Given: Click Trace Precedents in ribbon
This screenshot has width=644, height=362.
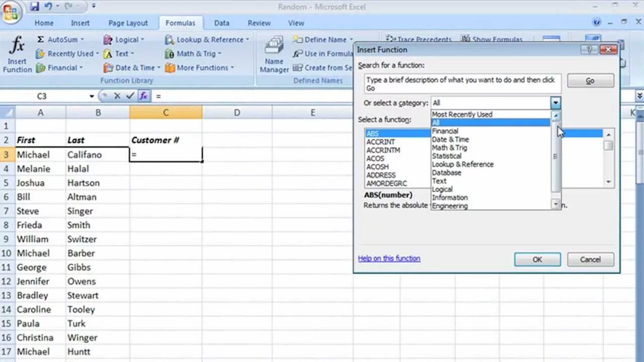Looking at the screenshot, I should click(419, 39).
